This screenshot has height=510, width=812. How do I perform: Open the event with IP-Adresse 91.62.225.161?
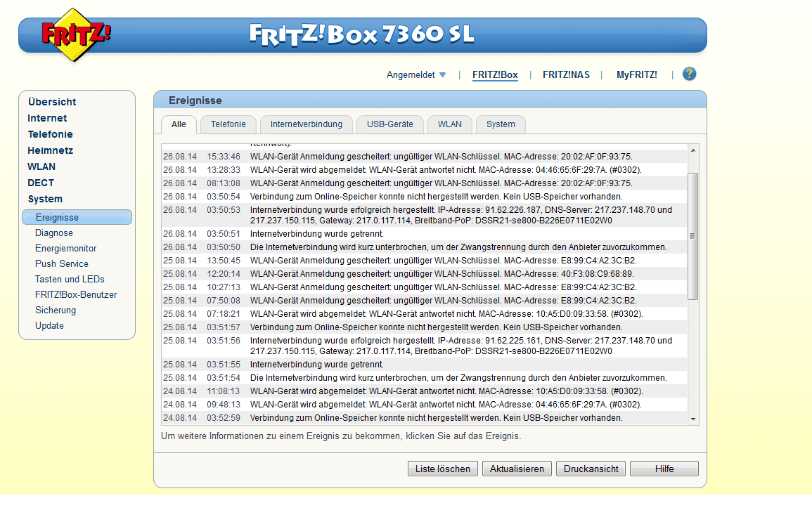click(x=424, y=346)
